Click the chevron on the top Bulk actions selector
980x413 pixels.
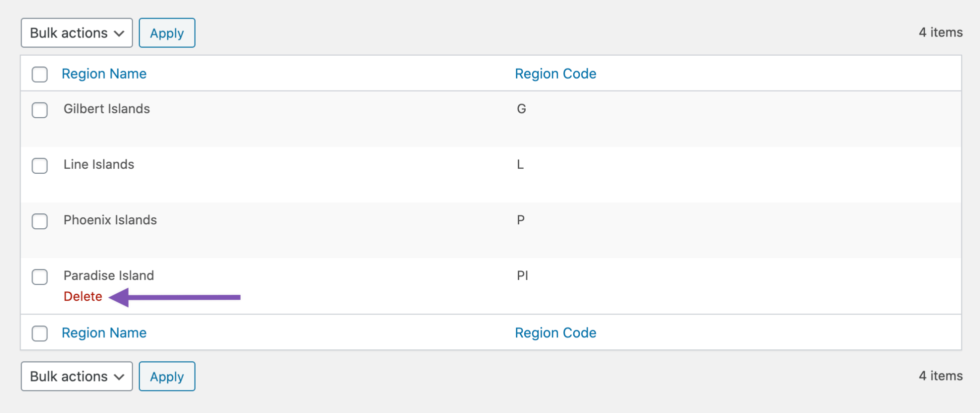pyautogui.click(x=120, y=33)
